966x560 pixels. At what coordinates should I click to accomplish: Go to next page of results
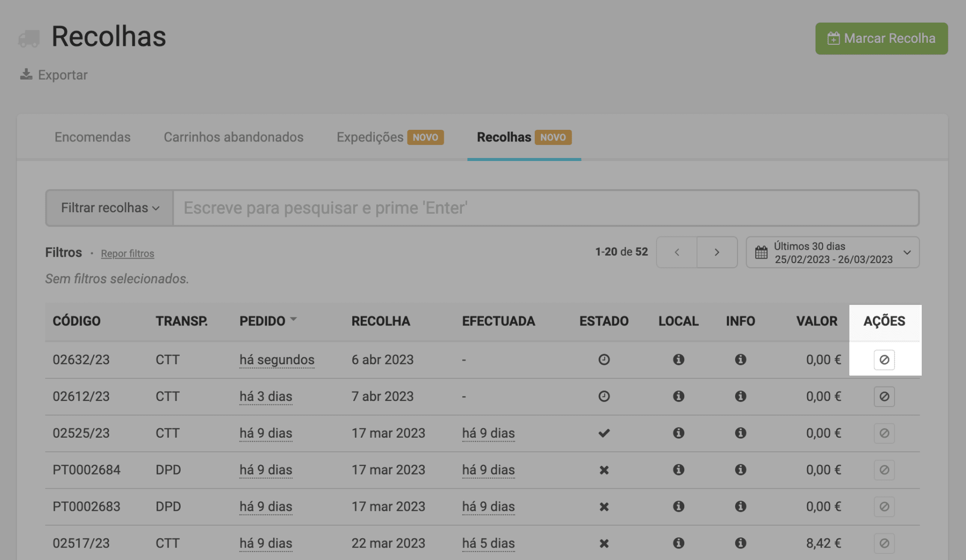[716, 253]
